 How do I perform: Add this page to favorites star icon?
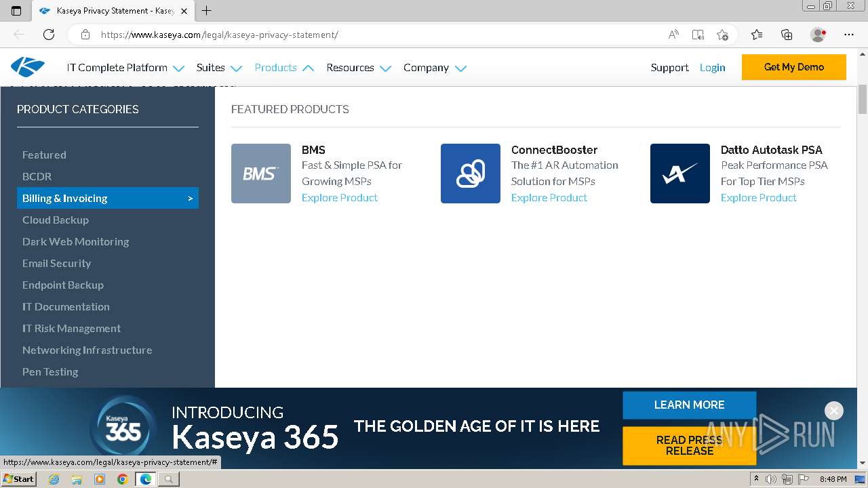click(x=722, y=35)
